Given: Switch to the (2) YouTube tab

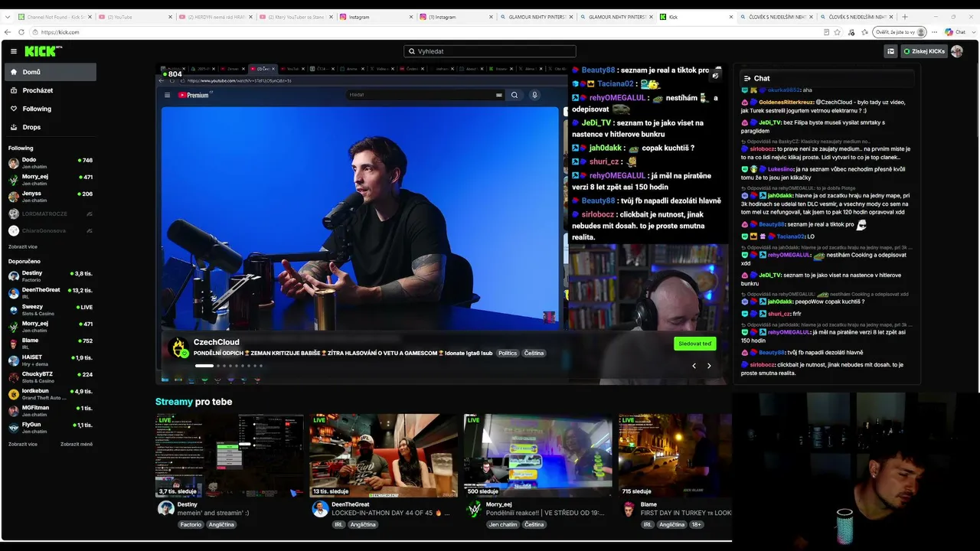Looking at the screenshot, I should [134, 17].
